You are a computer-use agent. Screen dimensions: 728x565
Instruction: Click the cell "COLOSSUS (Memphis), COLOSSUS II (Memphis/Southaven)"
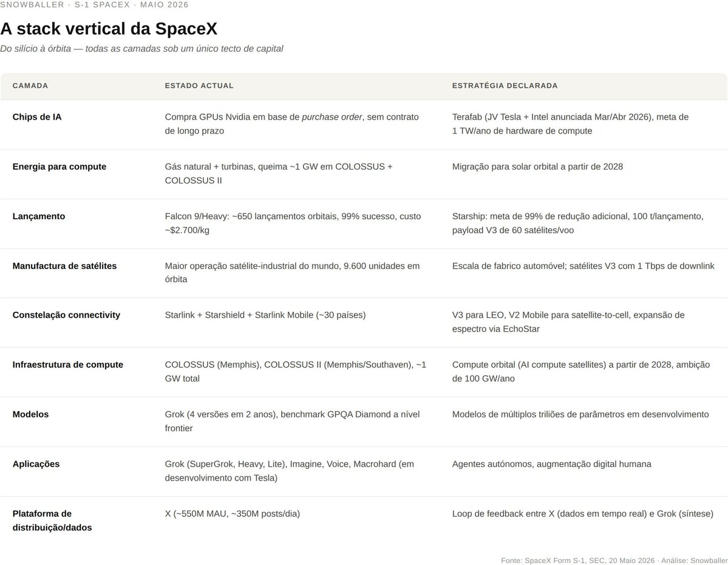click(296, 372)
